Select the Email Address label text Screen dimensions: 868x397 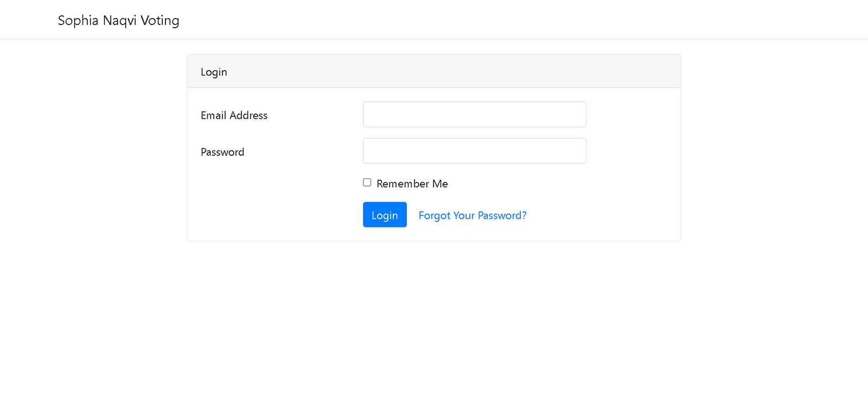tap(234, 115)
